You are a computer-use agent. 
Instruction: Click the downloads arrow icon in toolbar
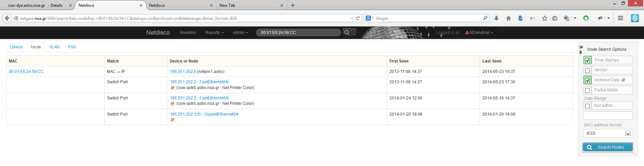496,18
